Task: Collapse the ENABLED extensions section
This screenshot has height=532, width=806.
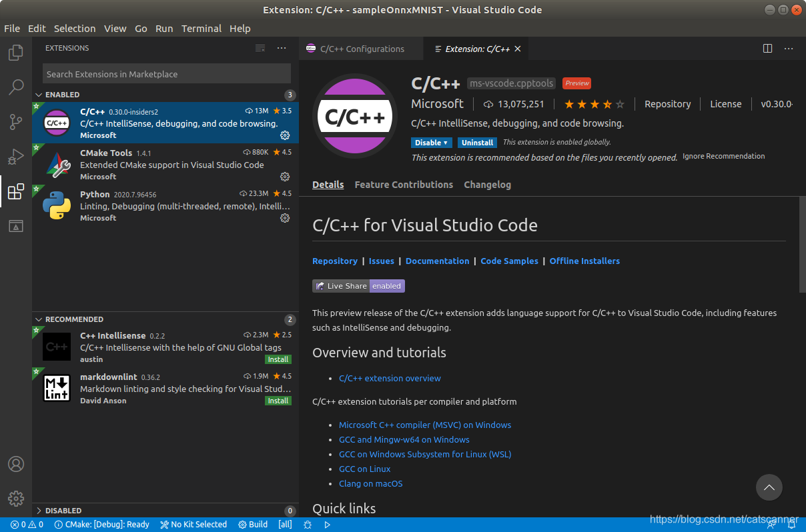Action: [x=165, y=95]
